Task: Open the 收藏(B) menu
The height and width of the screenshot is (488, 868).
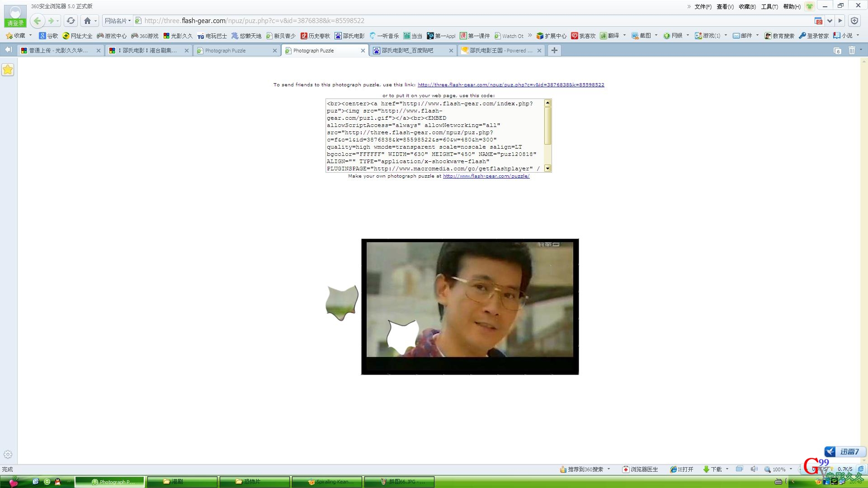Action: [x=747, y=7]
